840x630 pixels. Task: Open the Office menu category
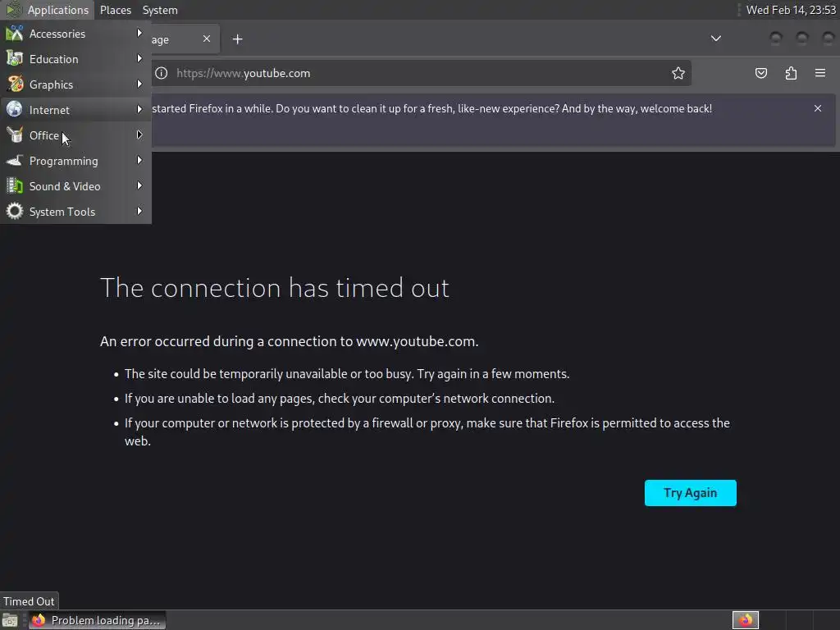pos(75,135)
